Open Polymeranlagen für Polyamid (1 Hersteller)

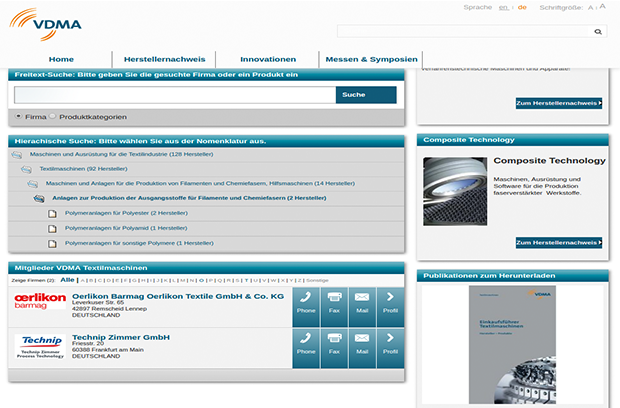(x=126, y=228)
